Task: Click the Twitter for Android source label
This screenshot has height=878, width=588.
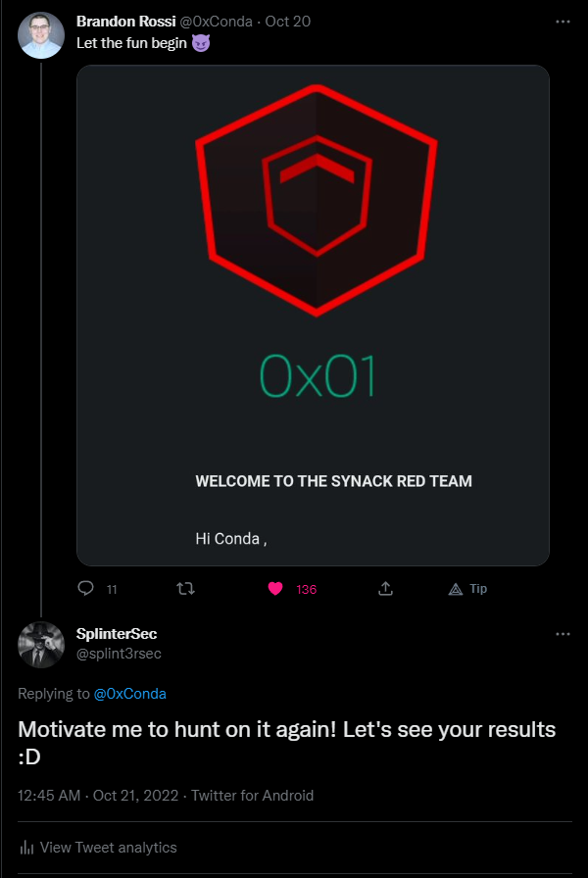Action: pyautogui.click(x=253, y=795)
